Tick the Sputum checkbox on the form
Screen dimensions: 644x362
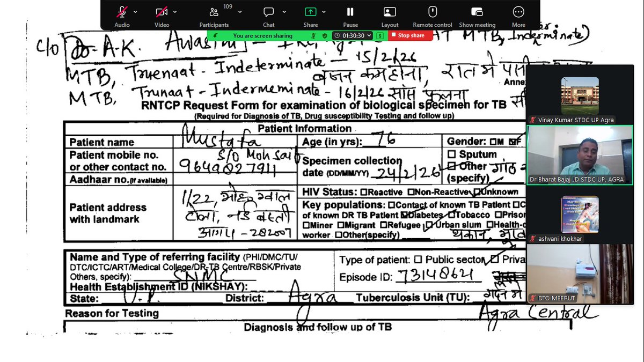tap(451, 154)
